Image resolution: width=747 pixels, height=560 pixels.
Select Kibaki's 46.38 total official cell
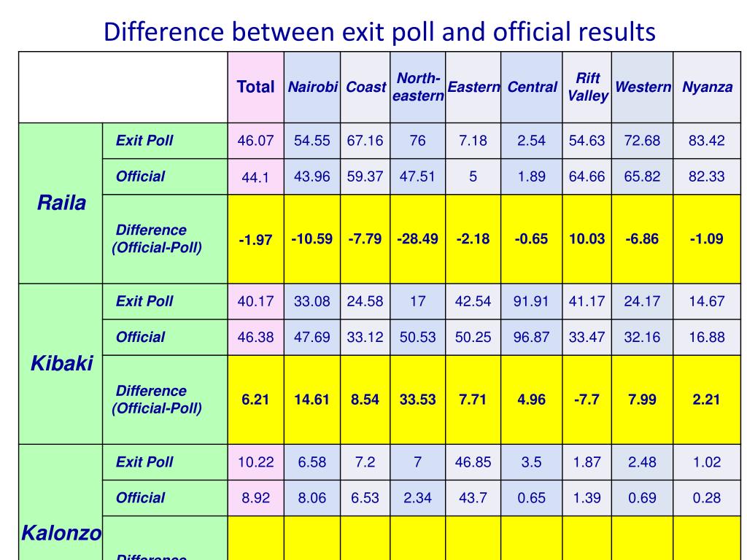pos(256,337)
